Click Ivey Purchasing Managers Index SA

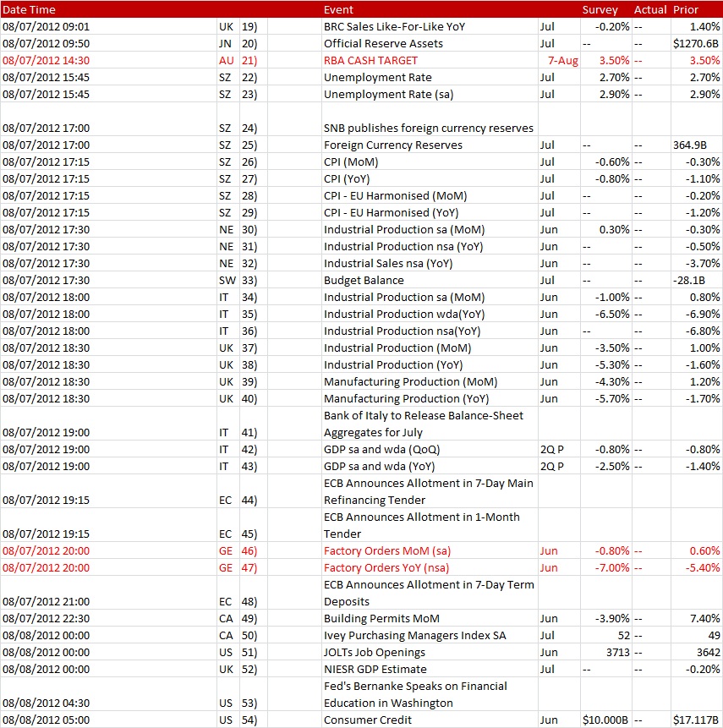(x=414, y=635)
